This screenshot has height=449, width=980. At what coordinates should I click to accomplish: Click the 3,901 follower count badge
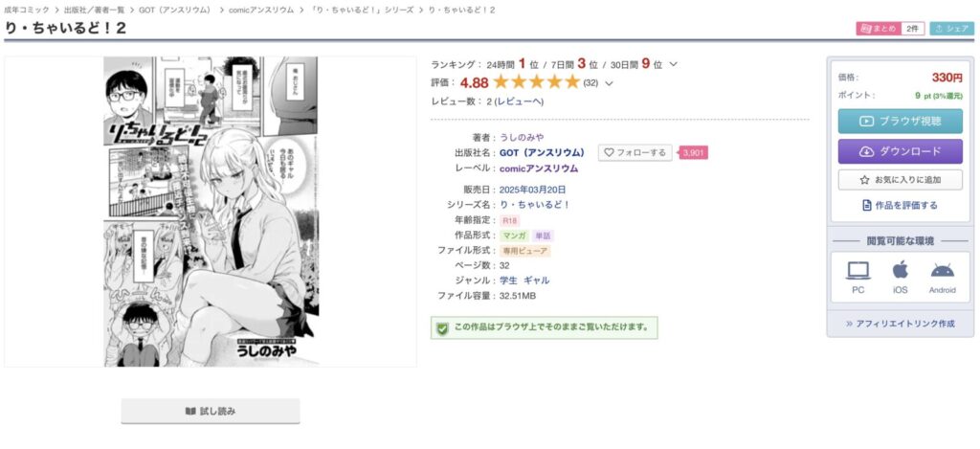click(694, 152)
